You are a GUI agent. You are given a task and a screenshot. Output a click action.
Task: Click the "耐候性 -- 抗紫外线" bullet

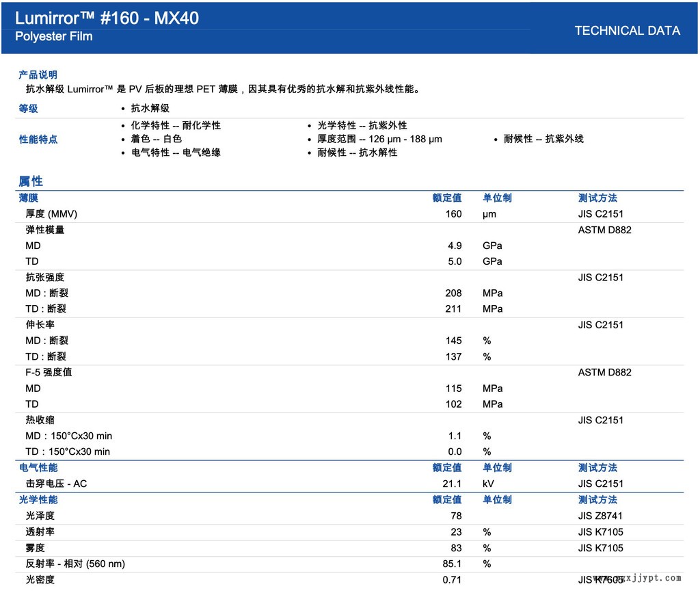(543, 139)
